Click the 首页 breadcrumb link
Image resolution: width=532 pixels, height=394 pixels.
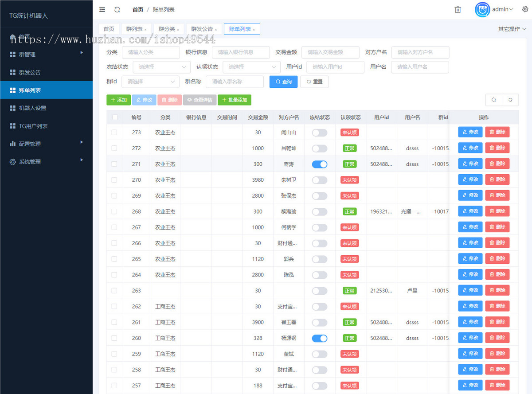138,9
